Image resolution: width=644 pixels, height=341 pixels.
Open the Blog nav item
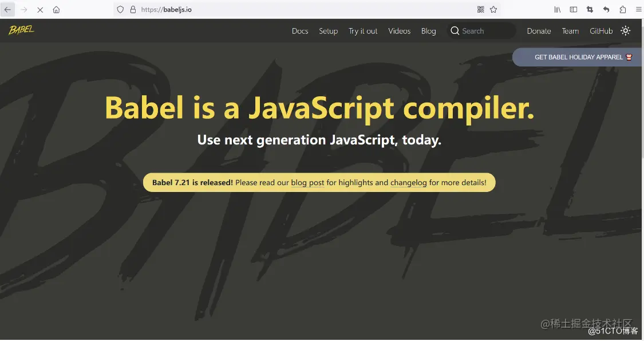[x=428, y=31]
